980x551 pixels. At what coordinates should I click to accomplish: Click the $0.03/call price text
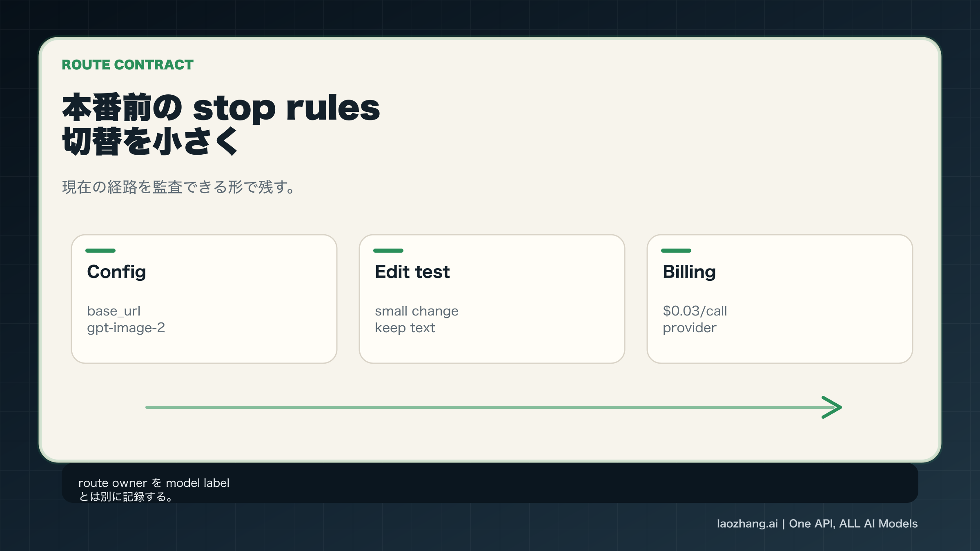pyautogui.click(x=695, y=311)
